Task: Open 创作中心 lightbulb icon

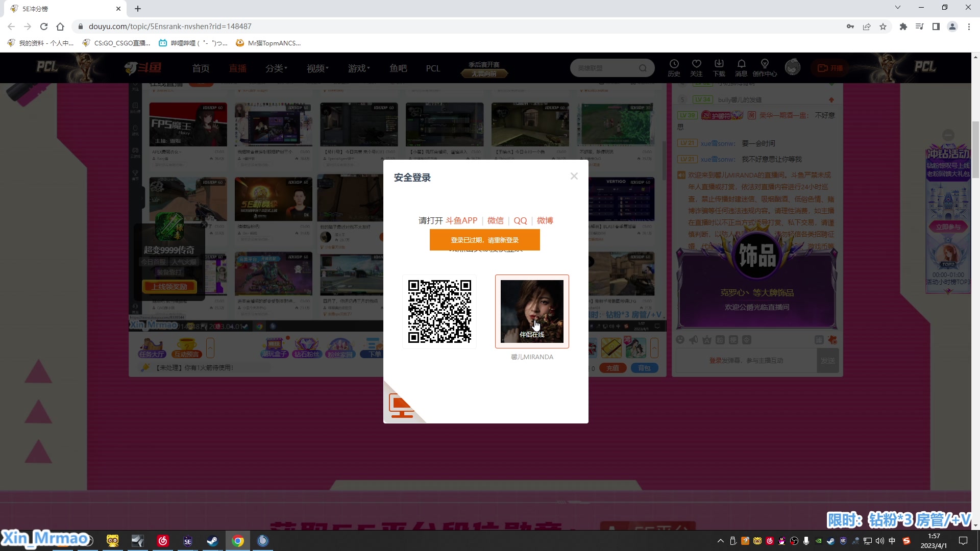Action: tap(765, 67)
